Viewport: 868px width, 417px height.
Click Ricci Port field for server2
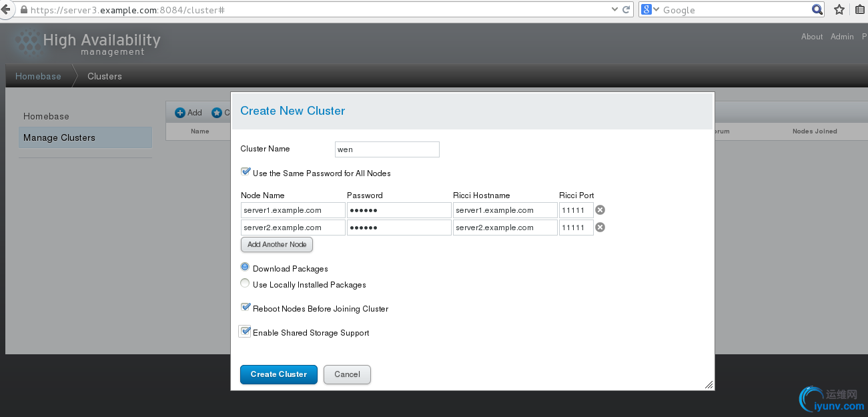coord(576,228)
